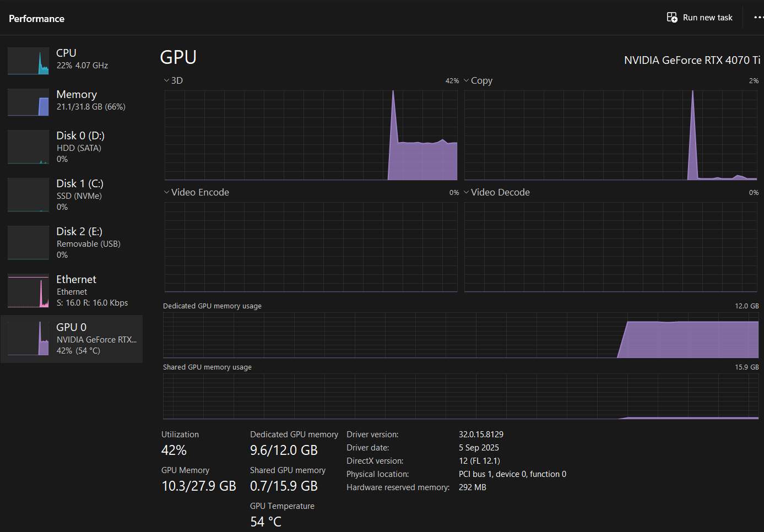Open Disk 1 (C:) SSD performance view

point(80,194)
